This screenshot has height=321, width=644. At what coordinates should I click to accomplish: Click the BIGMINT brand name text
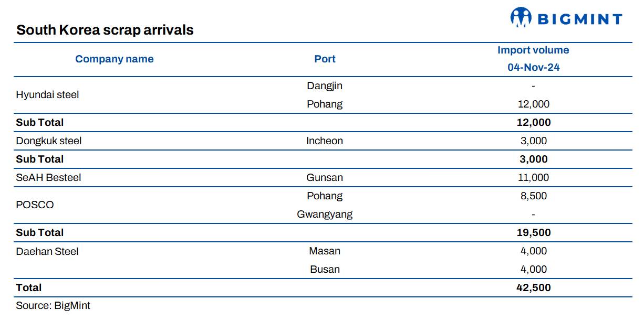point(579,19)
